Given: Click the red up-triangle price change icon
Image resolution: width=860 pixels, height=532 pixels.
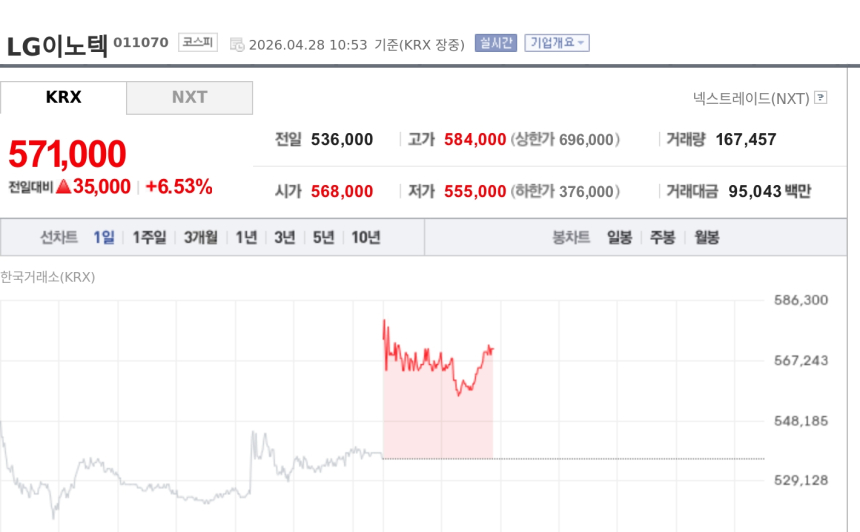Looking at the screenshot, I should (x=62, y=187).
